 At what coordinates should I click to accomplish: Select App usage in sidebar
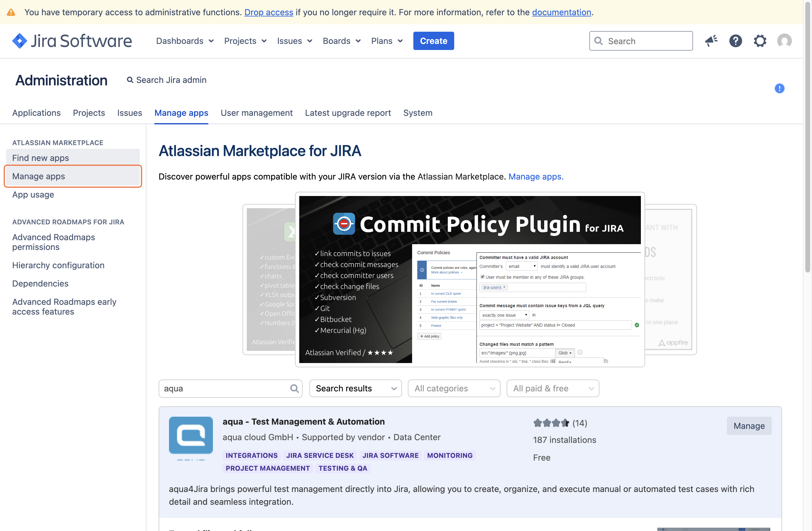33,195
